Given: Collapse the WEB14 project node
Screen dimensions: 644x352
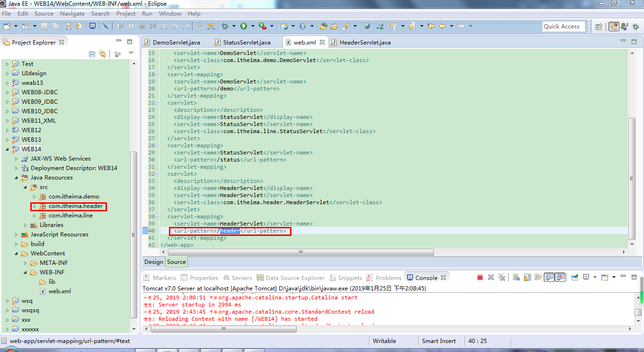Looking at the screenshot, I should tap(7, 149).
